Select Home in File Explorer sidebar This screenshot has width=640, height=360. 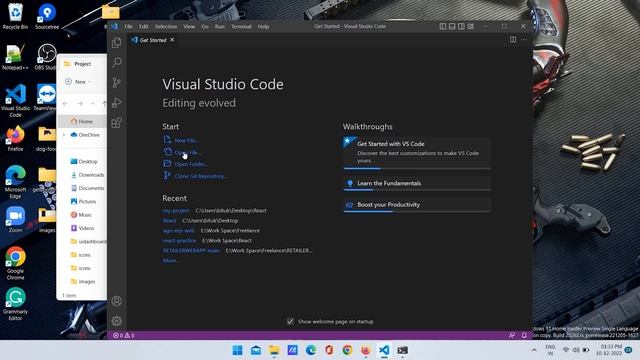click(x=82, y=121)
